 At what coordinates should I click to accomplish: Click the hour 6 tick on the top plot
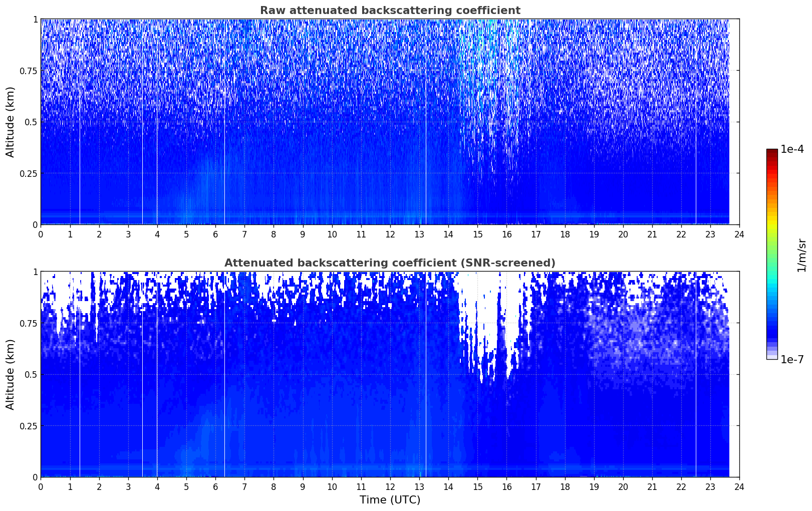[x=215, y=234]
